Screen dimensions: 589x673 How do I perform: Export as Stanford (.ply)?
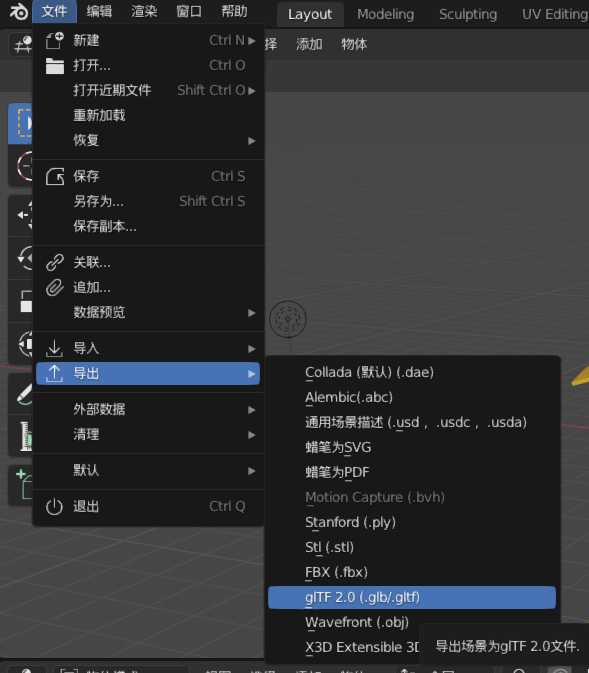point(412,522)
